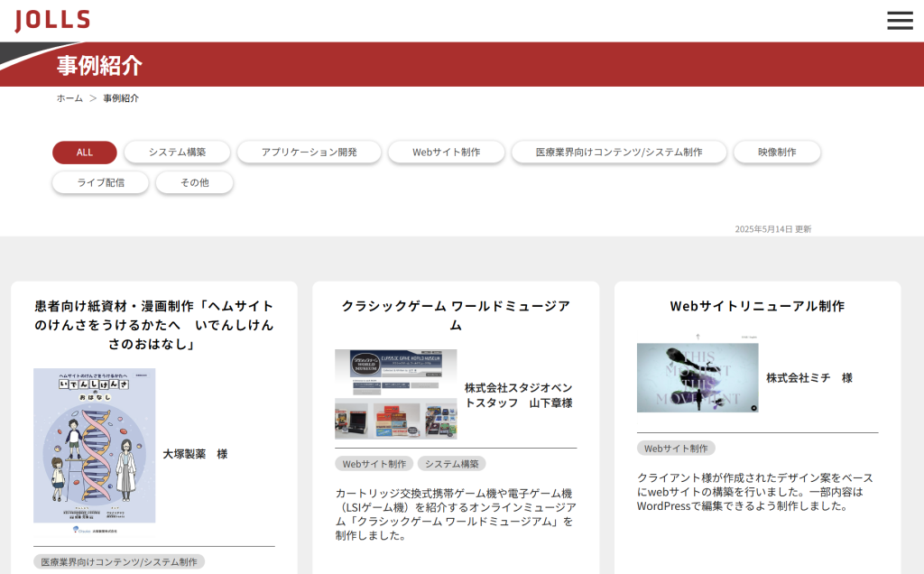Open the 患者向け紙資材・漫画制作 case title
Viewport: 924px width, 574px height.
(x=153, y=325)
